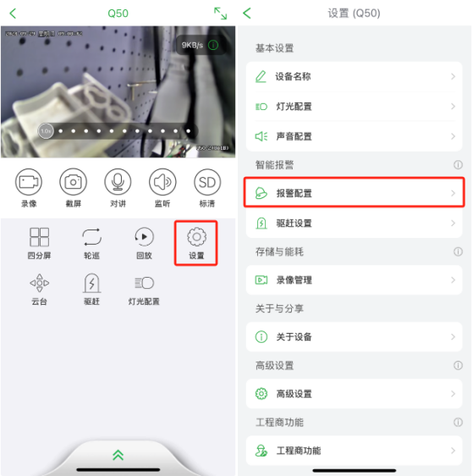The image size is (473, 476).
Task: Switch SD 标清 video quality
Action: coord(207,182)
